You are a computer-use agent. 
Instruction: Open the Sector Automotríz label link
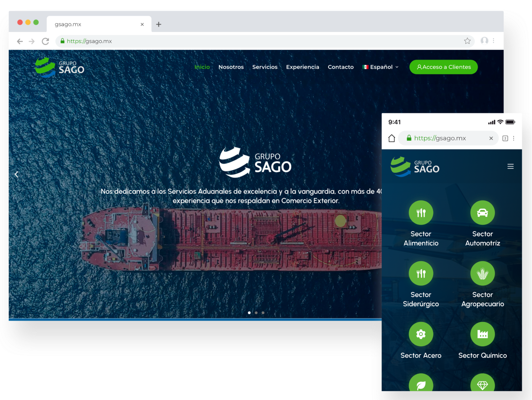[x=483, y=239]
